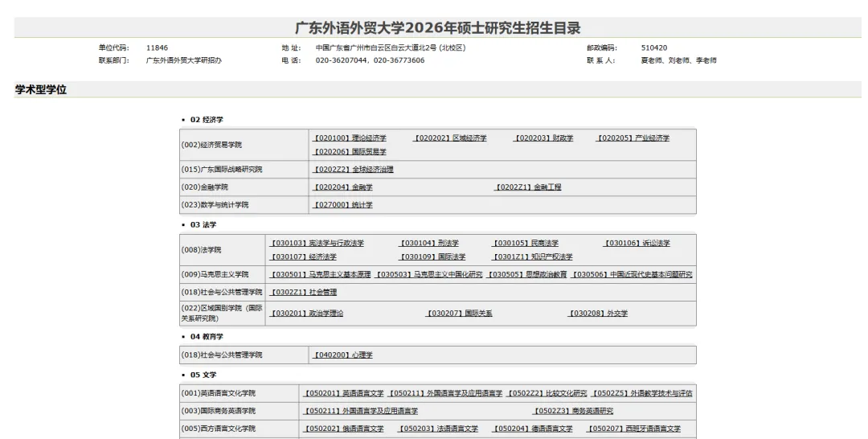Screen dimensions: 868x439
Task: Open the 【020202】区域经济学 link
Action: [x=449, y=137]
